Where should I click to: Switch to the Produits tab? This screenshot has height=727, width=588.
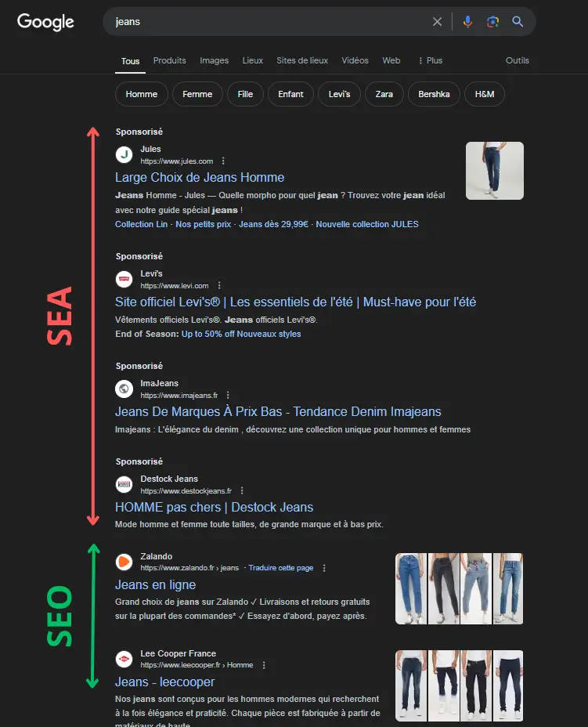click(170, 60)
